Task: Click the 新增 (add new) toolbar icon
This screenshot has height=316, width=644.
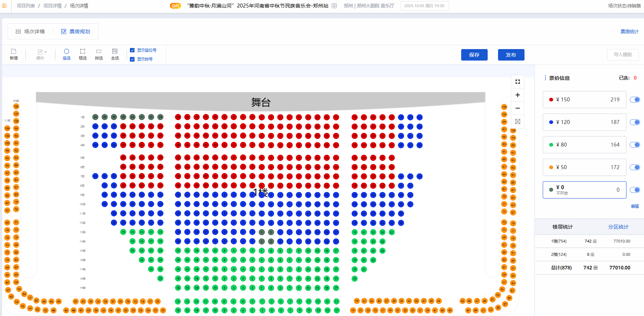Action: 14,54
